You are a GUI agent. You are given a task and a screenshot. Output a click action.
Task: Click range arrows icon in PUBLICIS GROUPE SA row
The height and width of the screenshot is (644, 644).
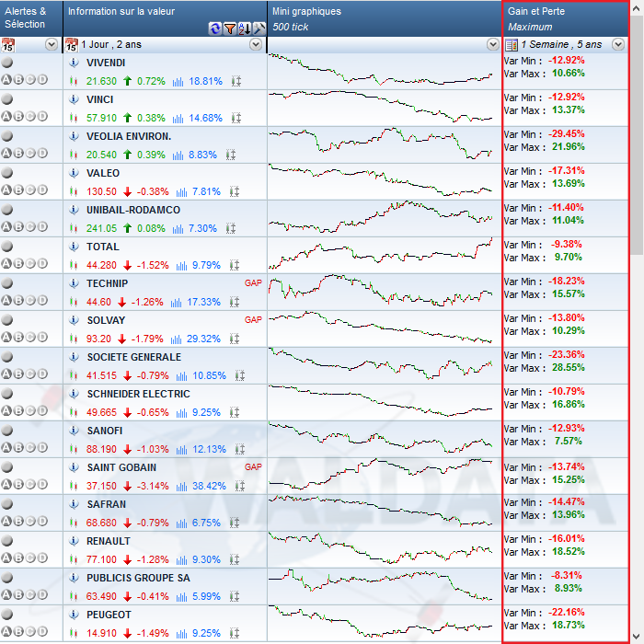pyautogui.click(x=234, y=596)
